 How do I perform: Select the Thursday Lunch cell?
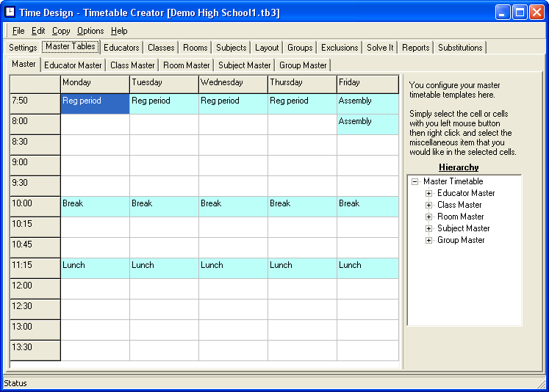pos(302,268)
